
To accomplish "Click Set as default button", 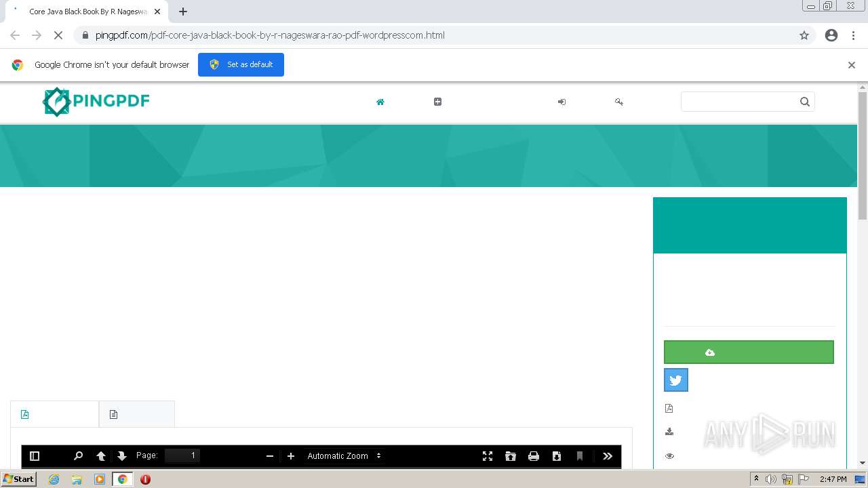I will click(x=241, y=64).
